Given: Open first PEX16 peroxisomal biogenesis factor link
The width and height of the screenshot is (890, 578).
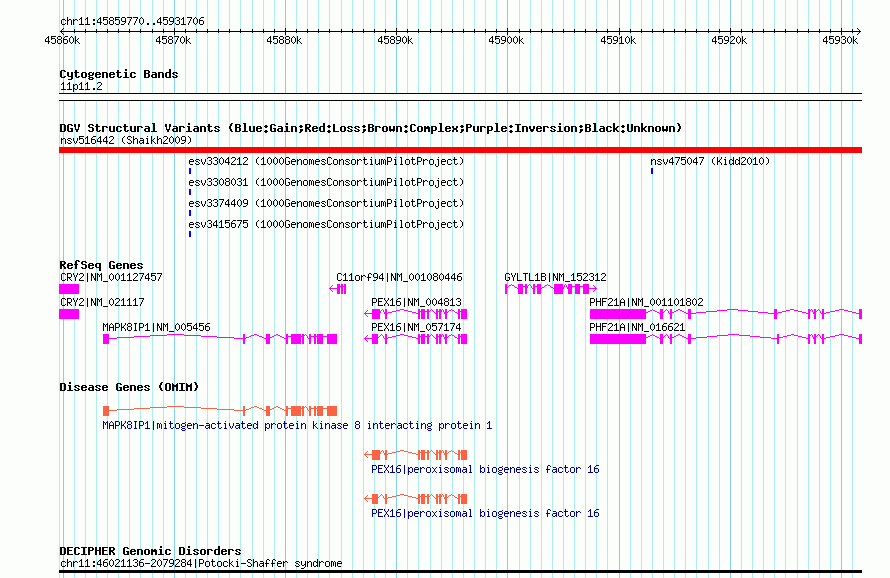Looking at the screenshot, I should 485,470.
